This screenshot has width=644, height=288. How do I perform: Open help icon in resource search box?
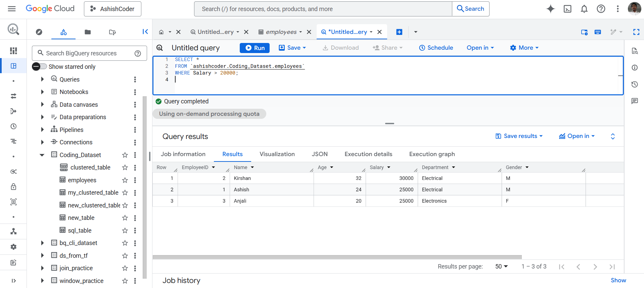[138, 53]
